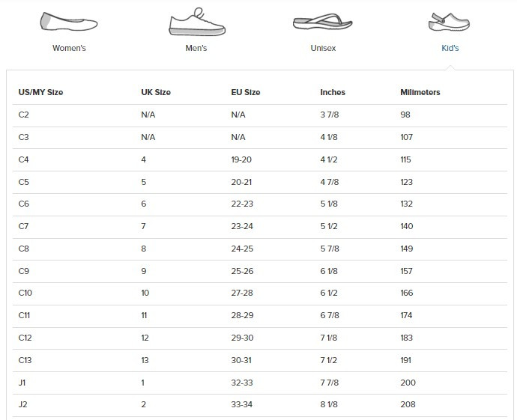
Task: Select the Unisex tab label
Action: tap(323, 48)
